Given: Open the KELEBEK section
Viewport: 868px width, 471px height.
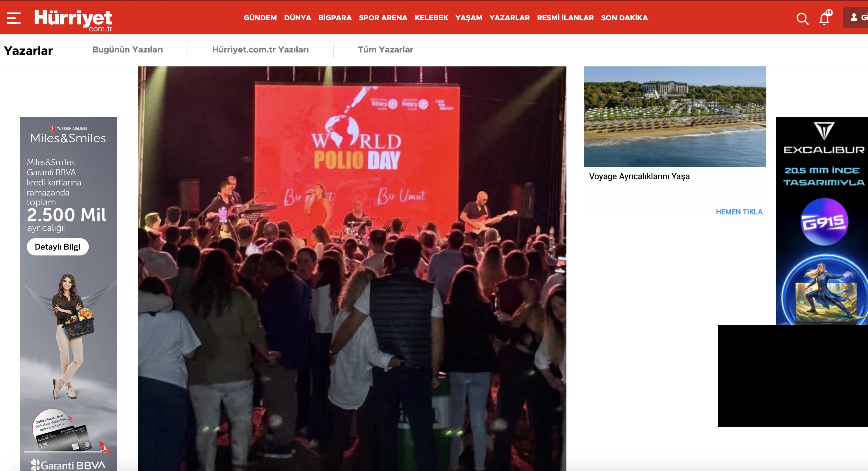Looking at the screenshot, I should coord(431,18).
